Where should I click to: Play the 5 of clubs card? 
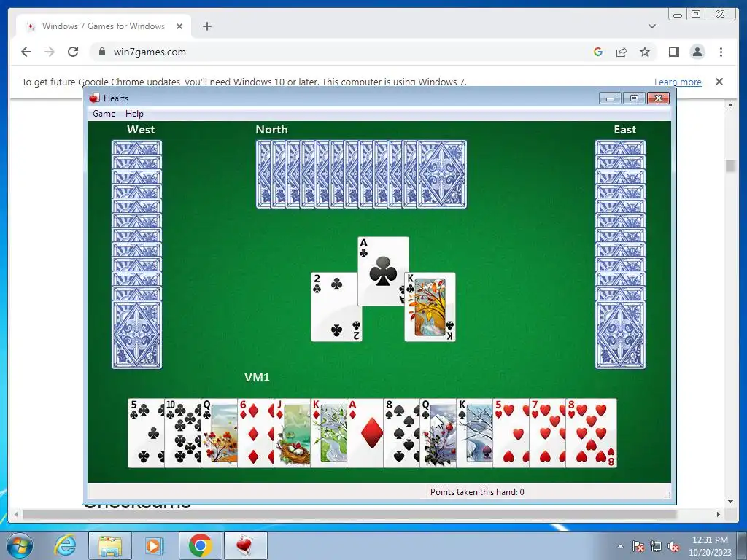coord(146,433)
